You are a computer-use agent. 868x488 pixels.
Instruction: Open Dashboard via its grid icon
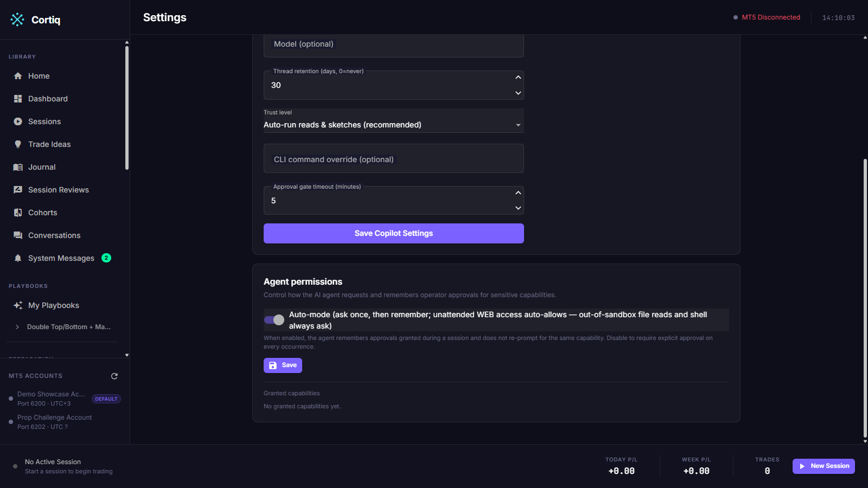[x=18, y=99]
